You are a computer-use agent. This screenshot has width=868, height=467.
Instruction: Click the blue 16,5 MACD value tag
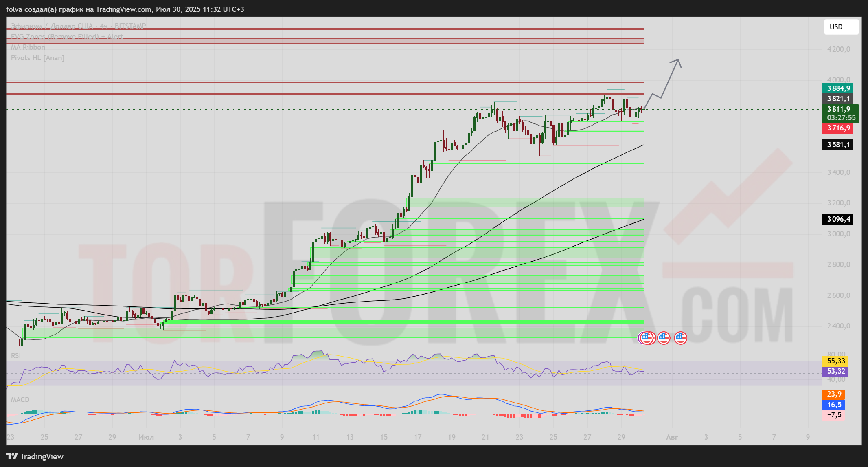[x=834, y=405]
